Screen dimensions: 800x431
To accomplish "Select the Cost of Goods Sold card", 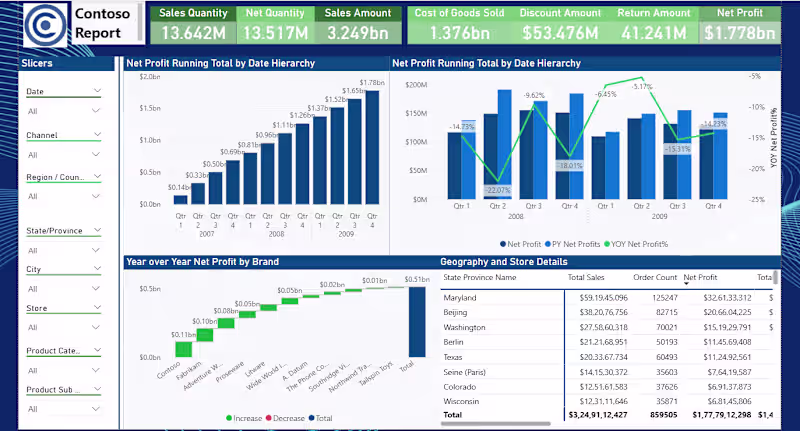I will [x=459, y=24].
